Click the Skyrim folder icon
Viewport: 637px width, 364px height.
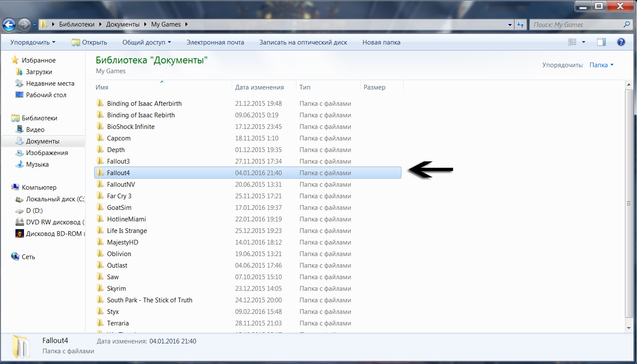coord(100,288)
